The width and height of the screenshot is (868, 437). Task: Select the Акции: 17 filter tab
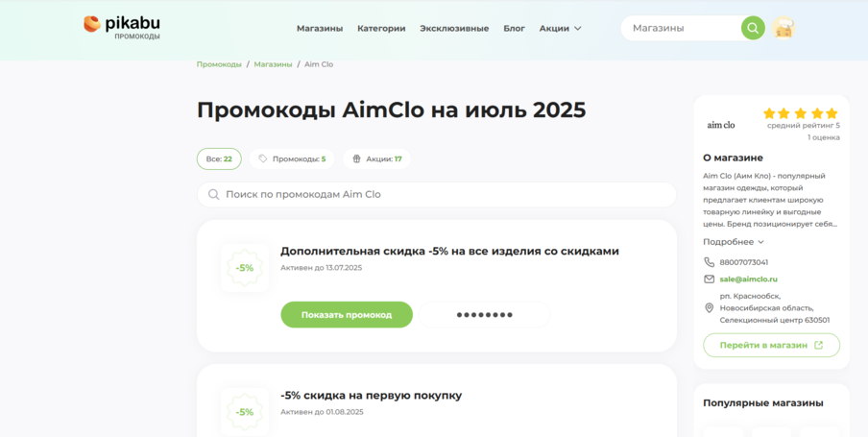click(376, 159)
